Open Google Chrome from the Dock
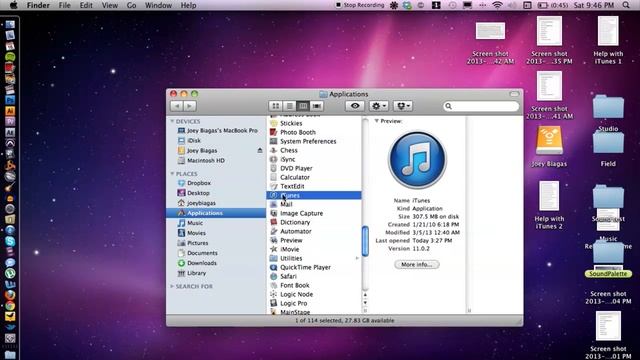The height and width of the screenshot is (360, 640). point(10,305)
